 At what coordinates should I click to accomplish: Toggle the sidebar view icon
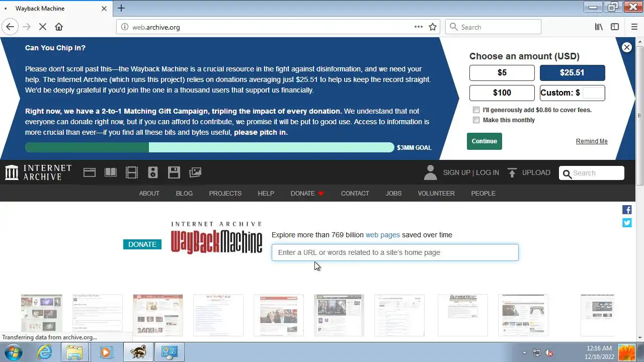coord(615,27)
